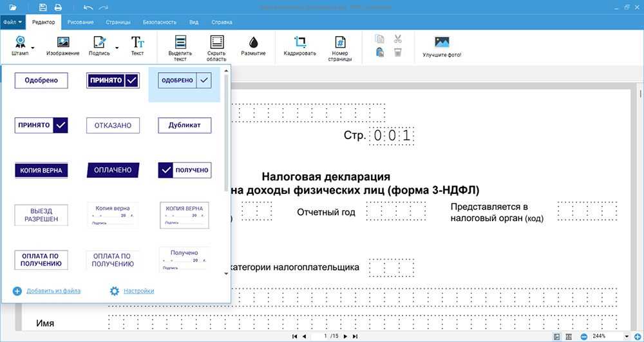Switch to the Drawing (Рисование) tab
This screenshot has width=644, height=342.
coord(80,22)
